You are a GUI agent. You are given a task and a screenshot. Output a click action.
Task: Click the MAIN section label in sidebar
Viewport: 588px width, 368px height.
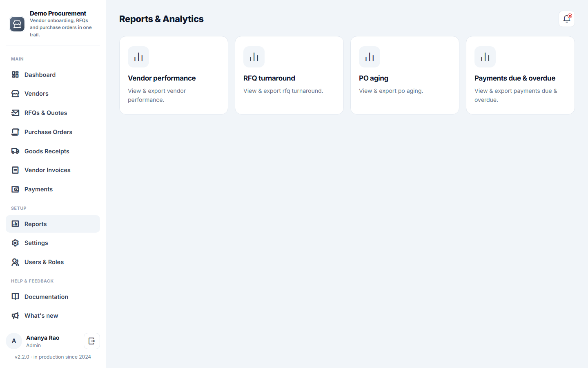coord(17,59)
